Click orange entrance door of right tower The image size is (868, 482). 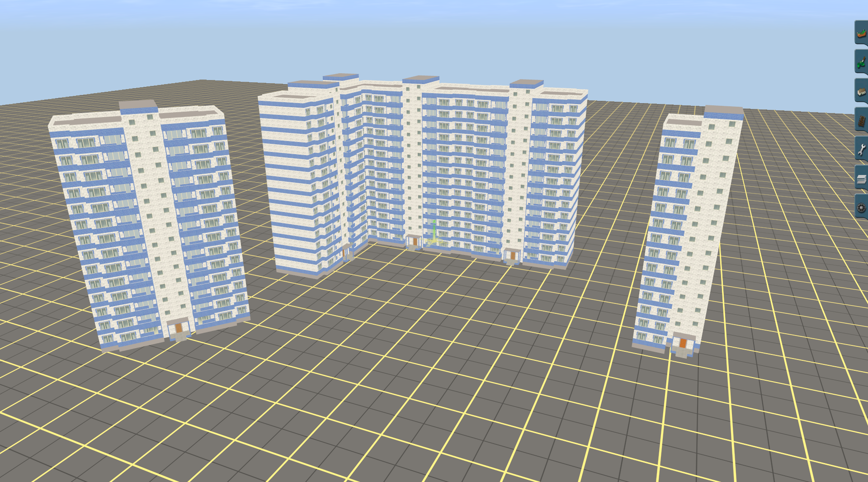click(x=683, y=343)
